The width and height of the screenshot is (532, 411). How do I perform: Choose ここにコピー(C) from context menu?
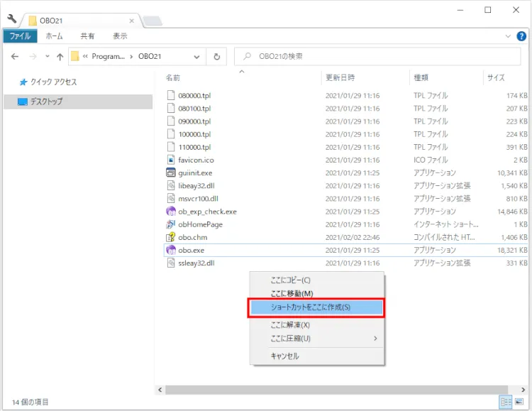point(317,280)
